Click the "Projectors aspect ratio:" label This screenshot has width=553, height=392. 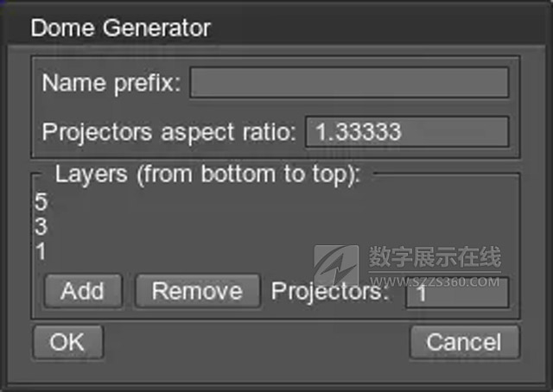169,132
